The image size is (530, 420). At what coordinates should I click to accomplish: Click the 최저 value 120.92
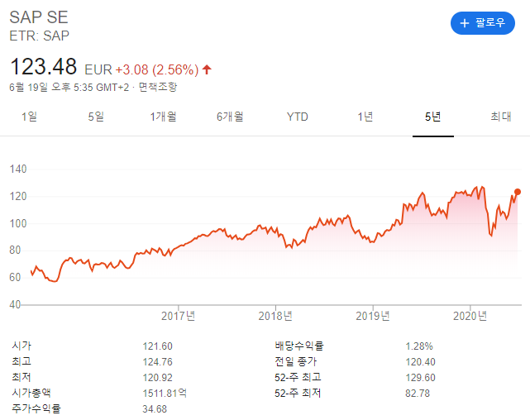[x=158, y=378]
